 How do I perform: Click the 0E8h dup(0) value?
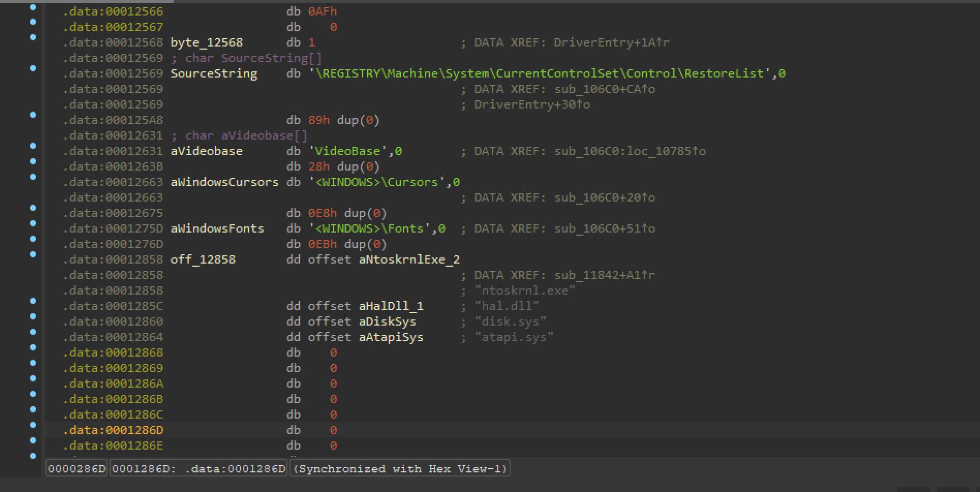pyautogui.click(x=347, y=213)
